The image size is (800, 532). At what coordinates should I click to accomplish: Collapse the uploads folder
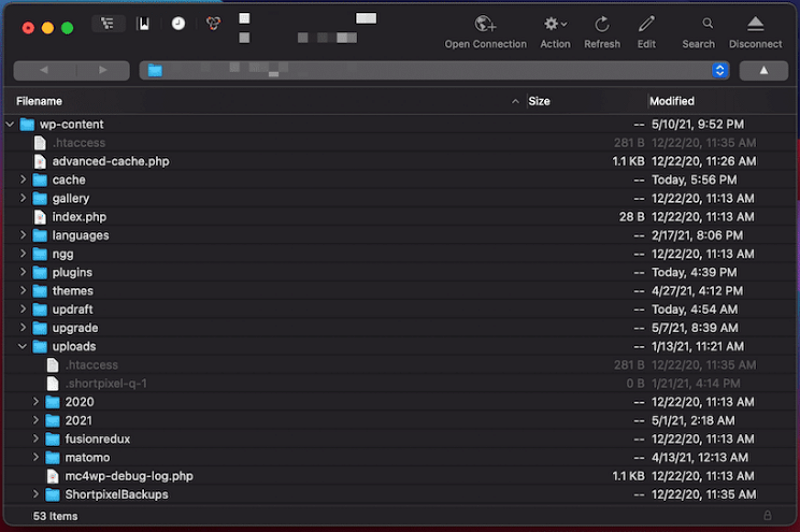[23, 347]
